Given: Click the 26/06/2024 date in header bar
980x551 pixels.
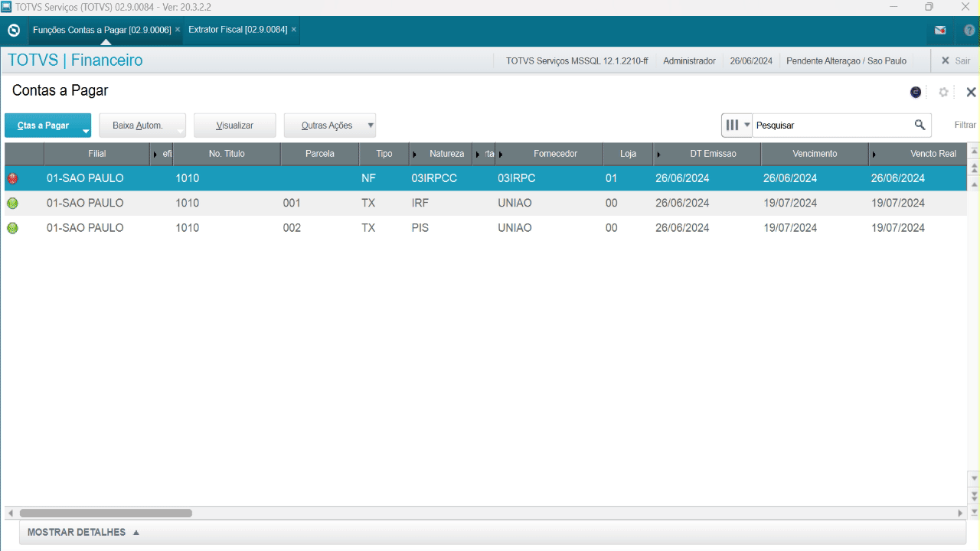Looking at the screenshot, I should click(751, 60).
